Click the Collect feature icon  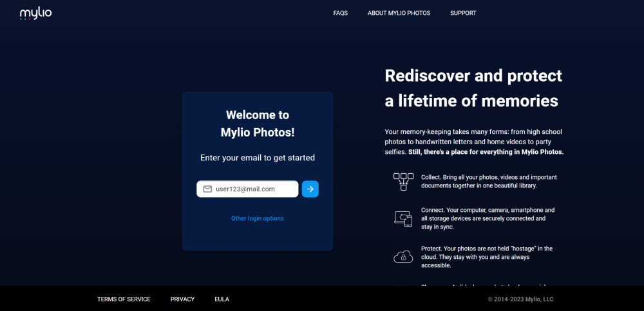403,182
